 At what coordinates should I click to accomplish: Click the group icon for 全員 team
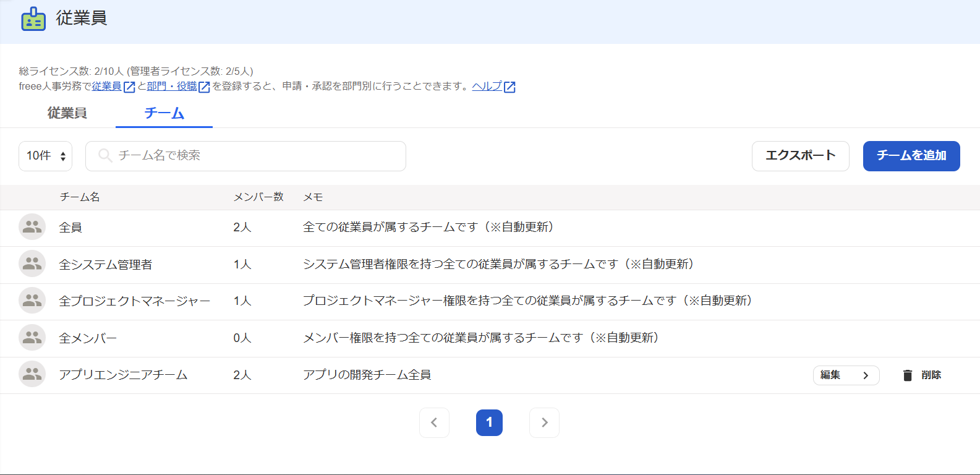(x=32, y=227)
